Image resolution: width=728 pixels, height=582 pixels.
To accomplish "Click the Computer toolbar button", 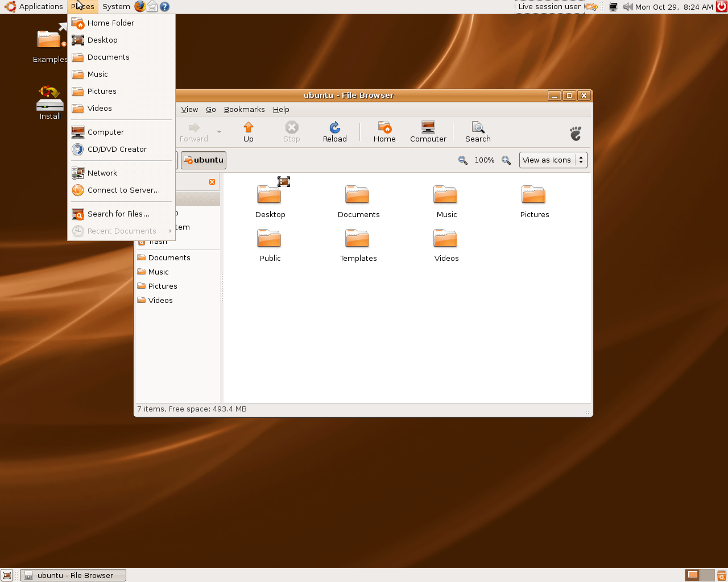I will point(428,132).
